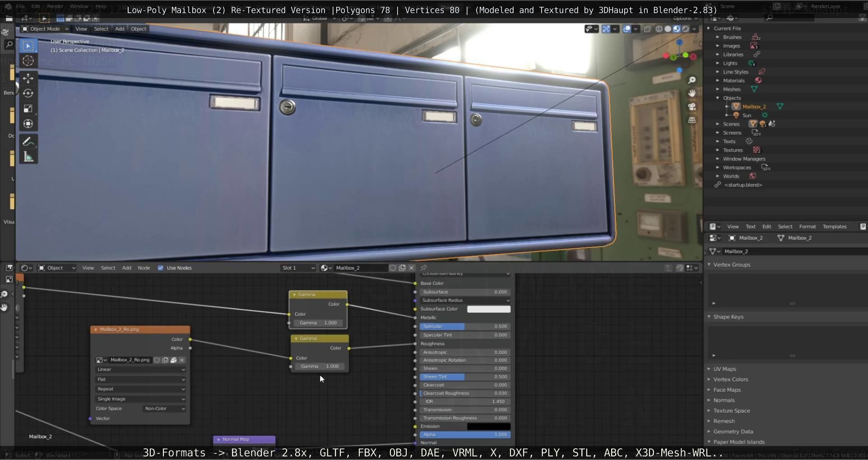Image resolution: width=868 pixels, height=460 pixels.
Task: Select the Select Box tool
Action: click(x=28, y=46)
